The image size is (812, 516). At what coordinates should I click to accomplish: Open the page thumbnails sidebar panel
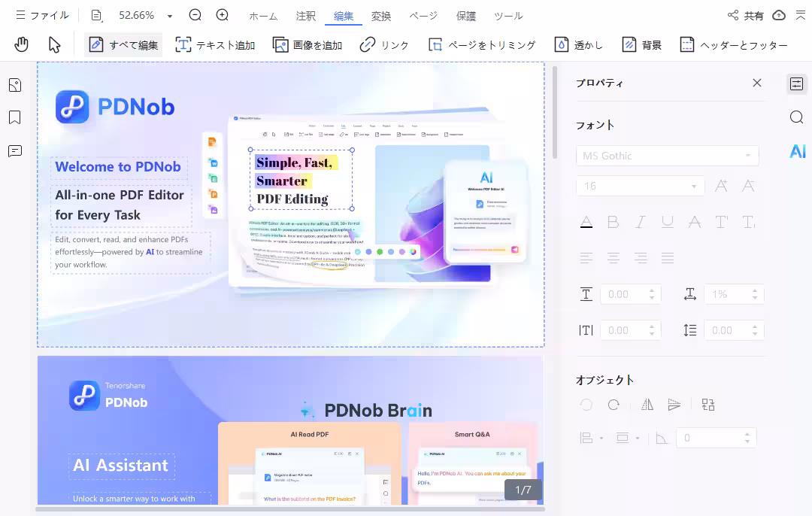[14, 85]
